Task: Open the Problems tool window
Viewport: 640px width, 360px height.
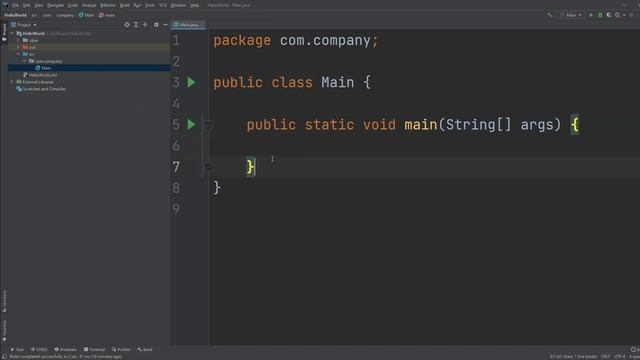Action: pyautogui.click(x=65, y=350)
